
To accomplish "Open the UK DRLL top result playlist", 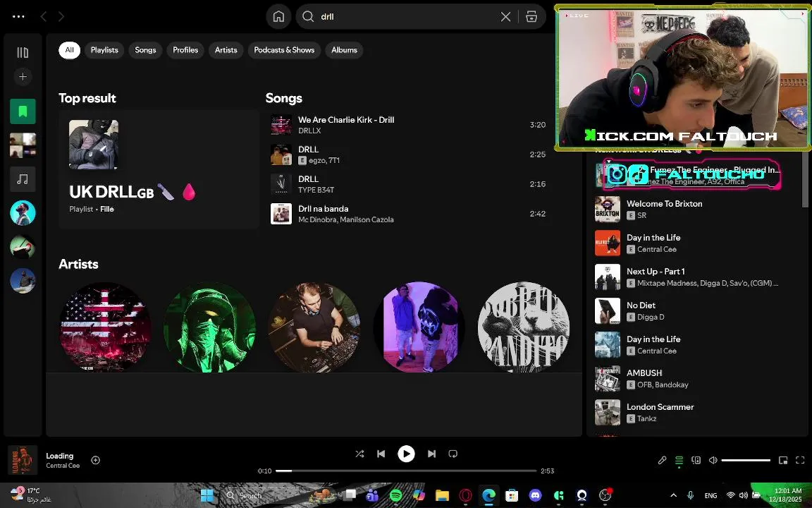I will pos(159,169).
